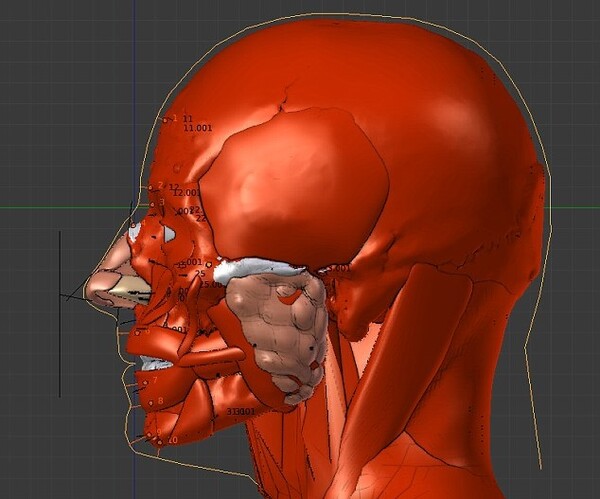Image resolution: width=600 pixels, height=499 pixels.
Task: Click the pale nasal cartilage on the nose
Action: coord(112,280)
